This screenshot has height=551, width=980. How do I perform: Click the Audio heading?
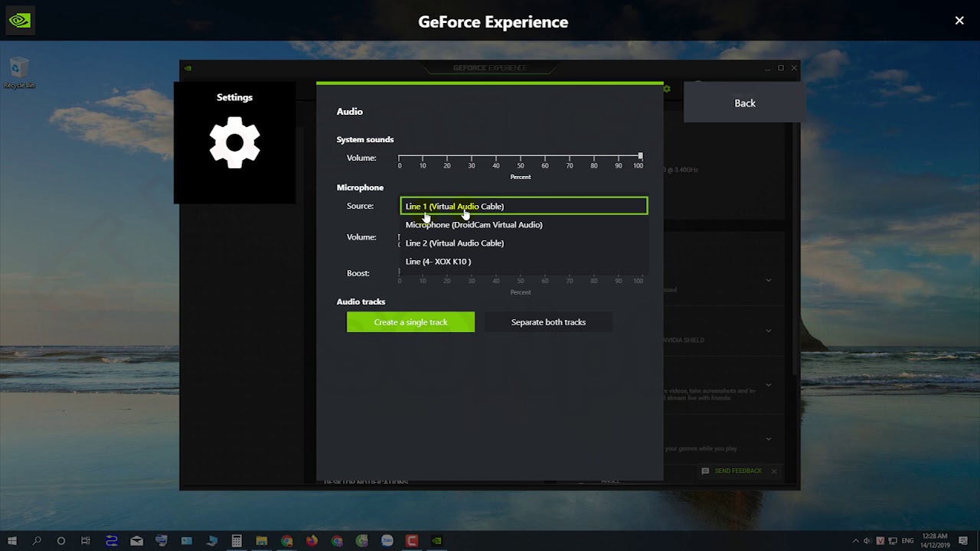(350, 112)
